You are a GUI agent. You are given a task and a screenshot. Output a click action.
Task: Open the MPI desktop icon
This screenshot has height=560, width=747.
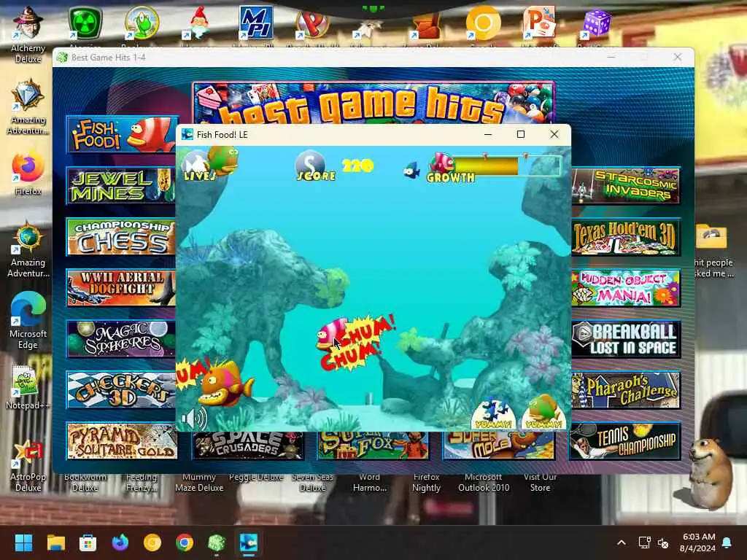click(256, 23)
